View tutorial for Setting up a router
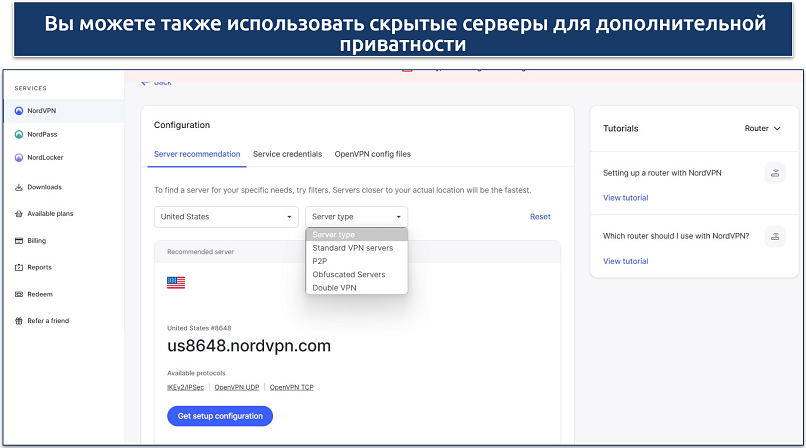 click(x=626, y=198)
